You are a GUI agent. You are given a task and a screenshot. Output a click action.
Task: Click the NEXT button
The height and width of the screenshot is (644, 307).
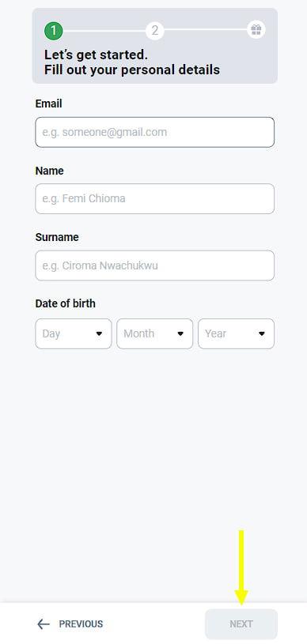point(241,624)
